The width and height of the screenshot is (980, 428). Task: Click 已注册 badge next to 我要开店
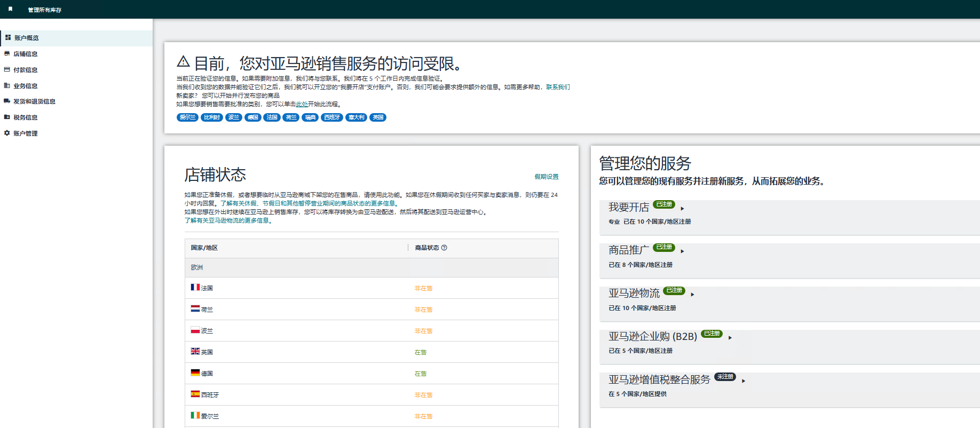tap(664, 204)
